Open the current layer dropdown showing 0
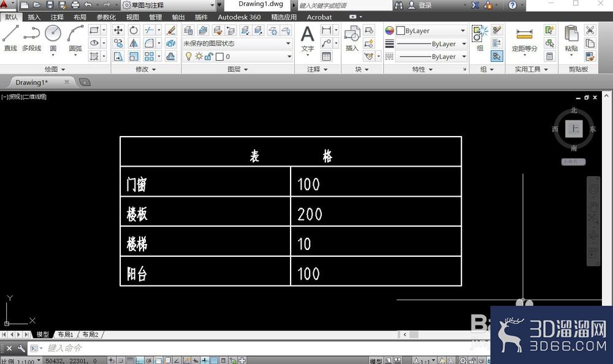 coord(237,57)
